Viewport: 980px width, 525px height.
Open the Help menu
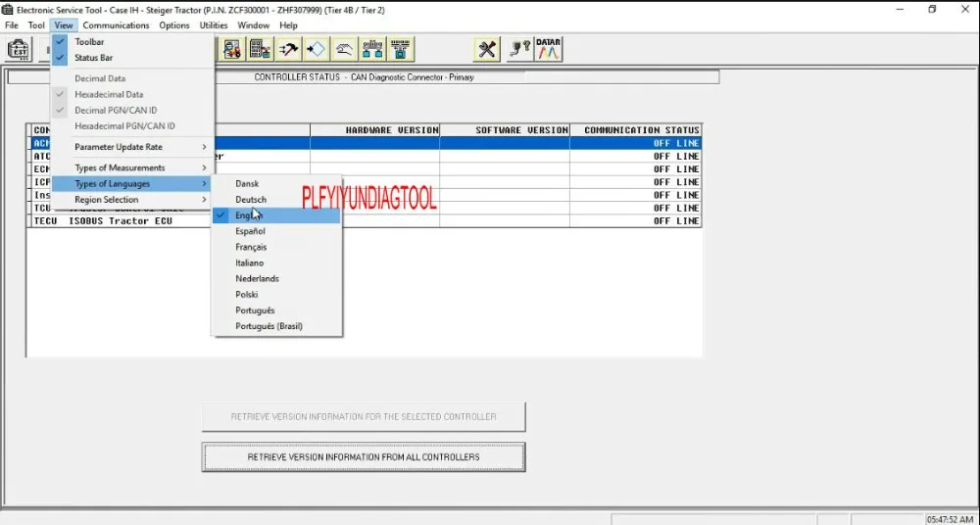click(x=288, y=25)
